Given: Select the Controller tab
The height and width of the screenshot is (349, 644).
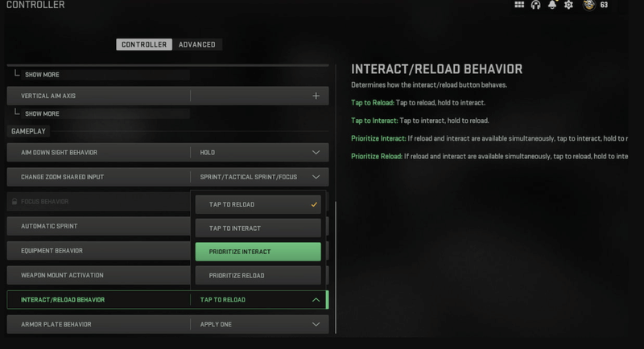Looking at the screenshot, I should 144,45.
